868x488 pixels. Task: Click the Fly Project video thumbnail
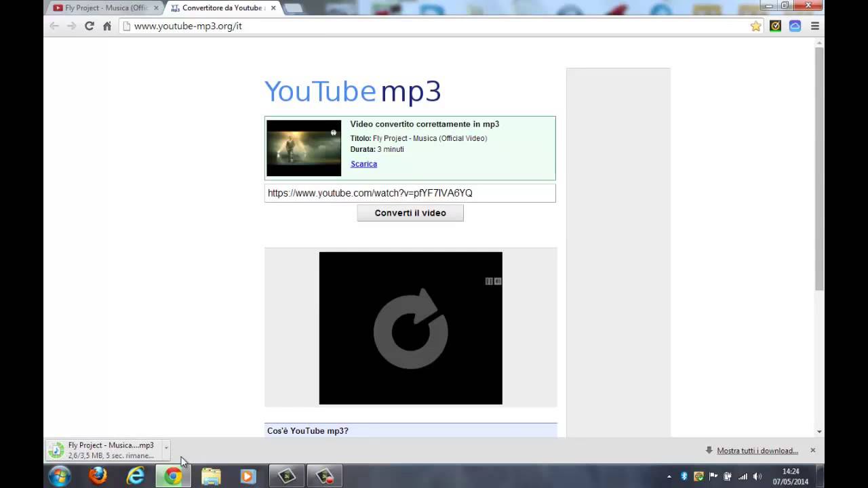pos(304,148)
